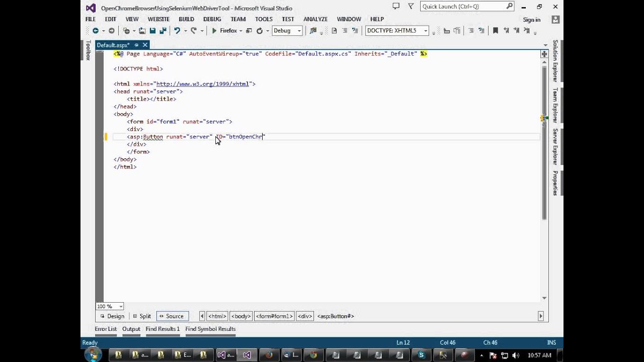Open the BUILD menu

coord(186,19)
